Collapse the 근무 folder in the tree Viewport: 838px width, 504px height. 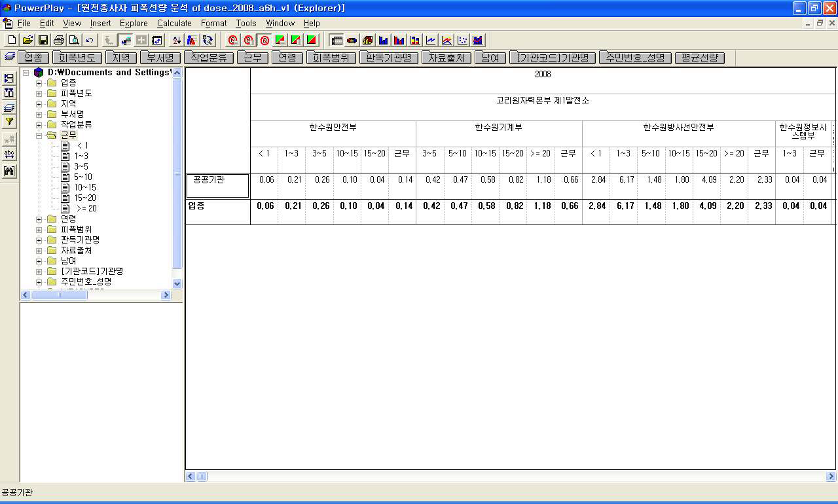(x=39, y=135)
